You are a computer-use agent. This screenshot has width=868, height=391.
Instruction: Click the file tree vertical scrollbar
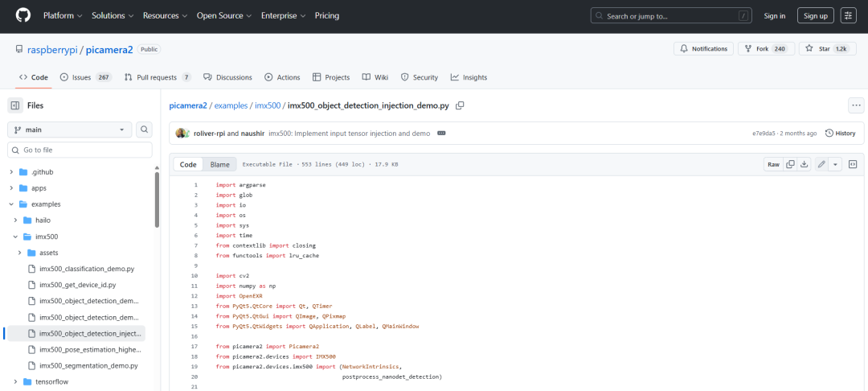[158, 200]
